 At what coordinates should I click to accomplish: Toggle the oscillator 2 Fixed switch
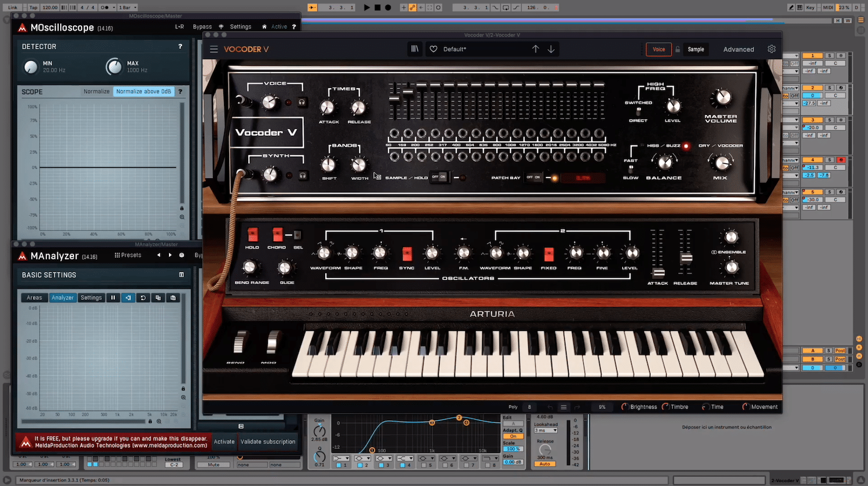pos(549,253)
